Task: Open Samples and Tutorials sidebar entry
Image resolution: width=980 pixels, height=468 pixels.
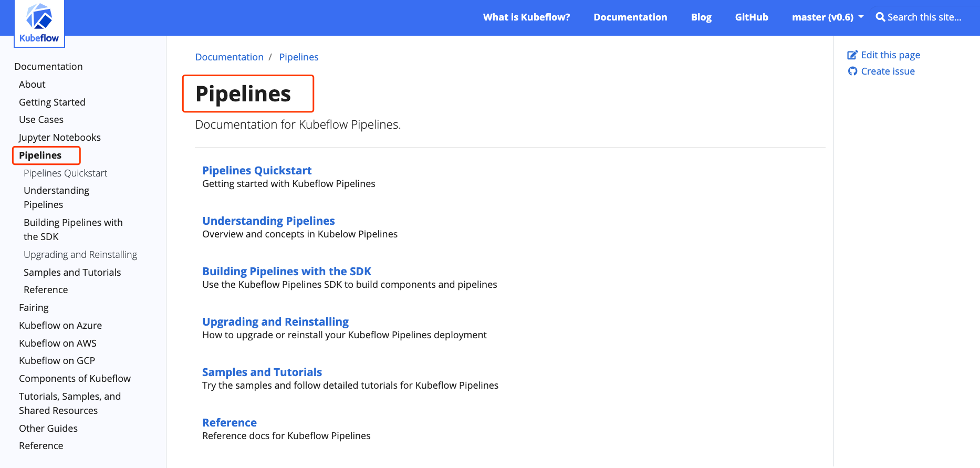Action: coord(72,272)
